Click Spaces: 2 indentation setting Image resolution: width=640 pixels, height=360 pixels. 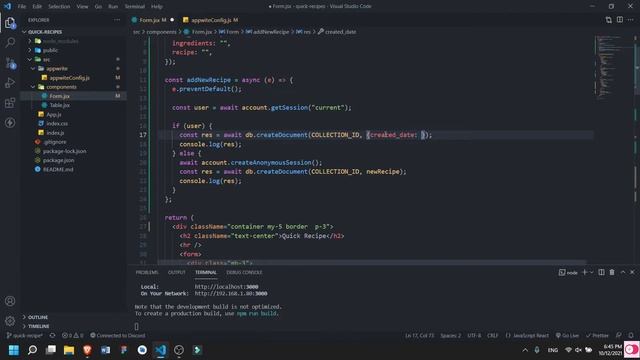click(x=450, y=336)
